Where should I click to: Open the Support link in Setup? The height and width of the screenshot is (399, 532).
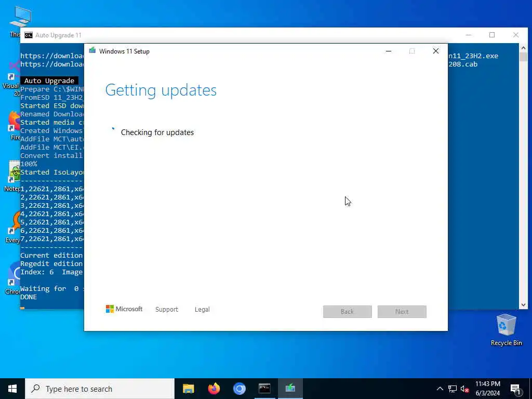[167, 310]
